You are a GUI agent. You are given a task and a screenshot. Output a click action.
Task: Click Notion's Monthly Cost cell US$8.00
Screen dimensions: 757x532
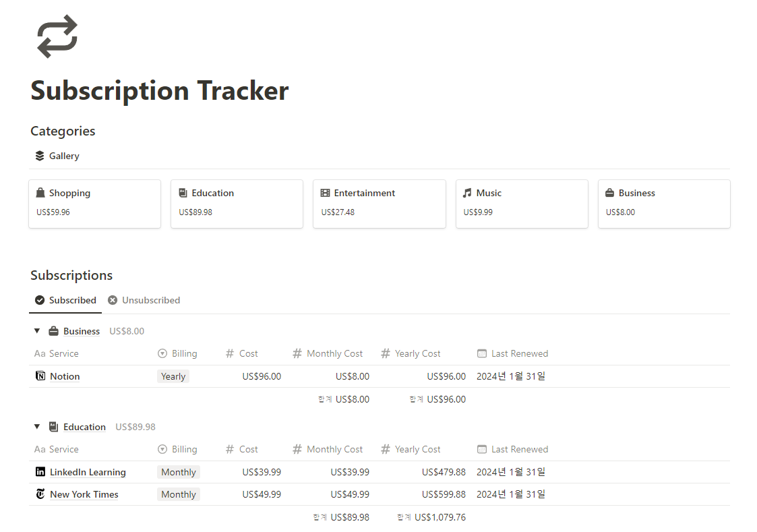tap(353, 376)
